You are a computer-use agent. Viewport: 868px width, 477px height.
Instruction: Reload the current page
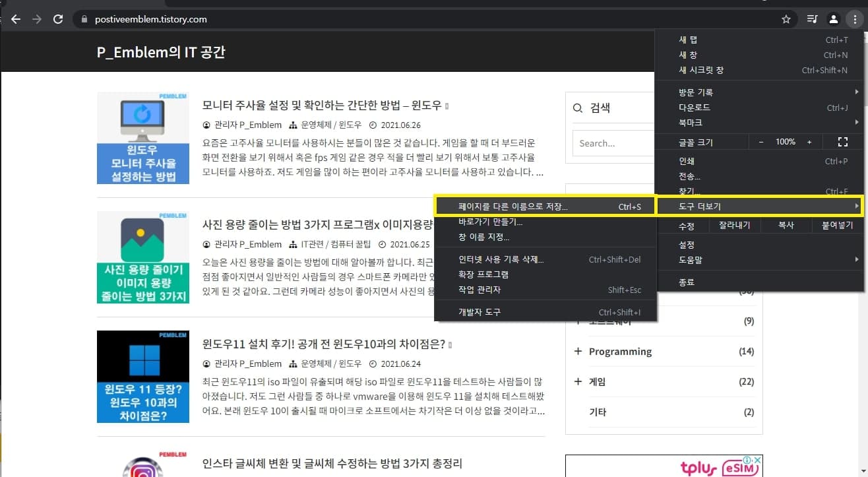[58, 19]
